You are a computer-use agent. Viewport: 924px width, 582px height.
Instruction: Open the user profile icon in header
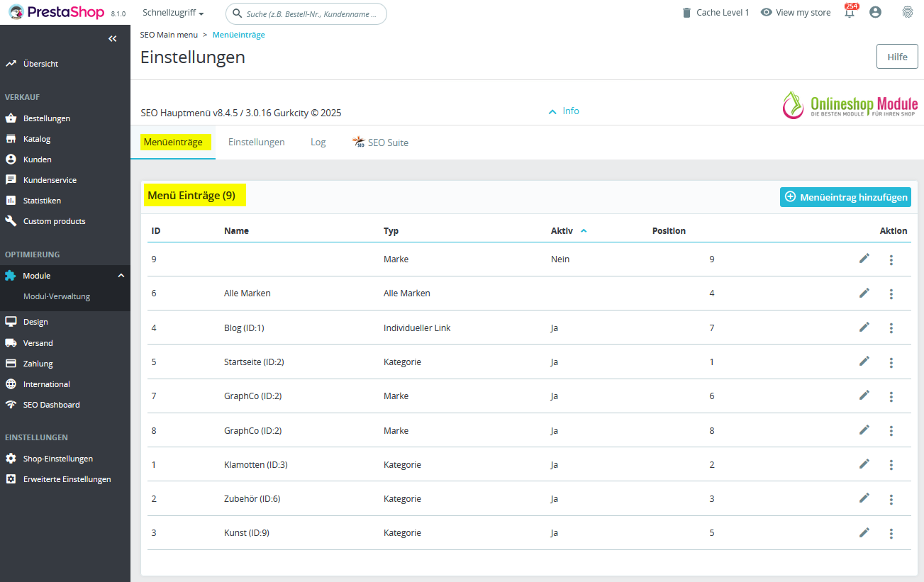point(875,12)
